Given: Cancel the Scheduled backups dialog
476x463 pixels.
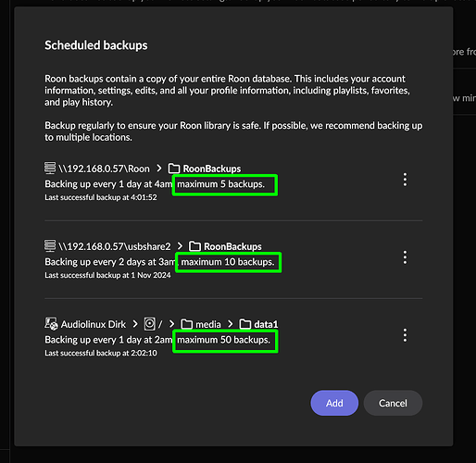Looking at the screenshot, I should click(393, 403).
